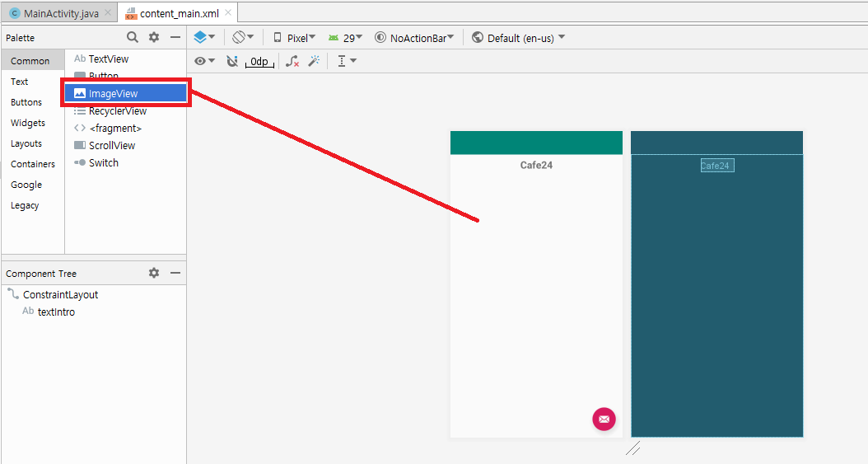868x464 pixels.
Task: Click the Infer Constraints magic wand
Action: [315, 61]
